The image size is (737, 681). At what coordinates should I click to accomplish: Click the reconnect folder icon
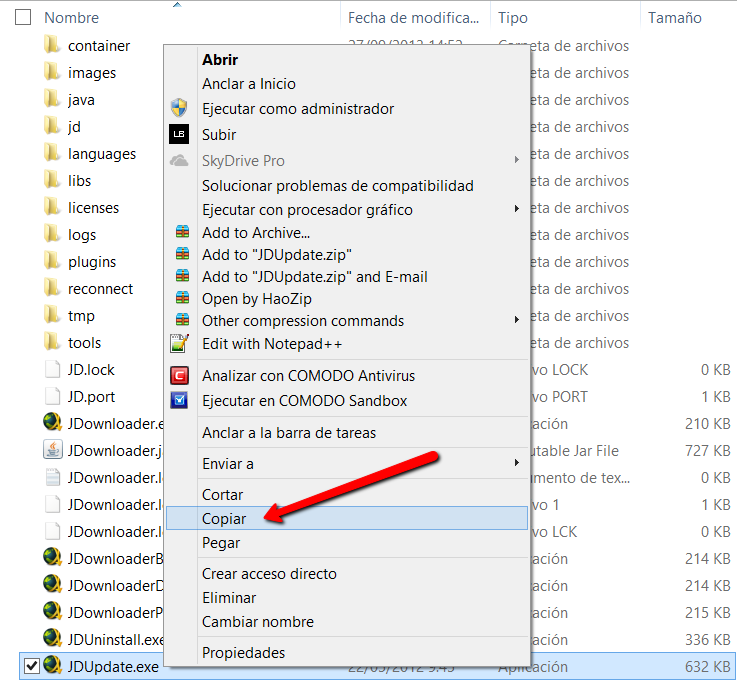point(52,288)
